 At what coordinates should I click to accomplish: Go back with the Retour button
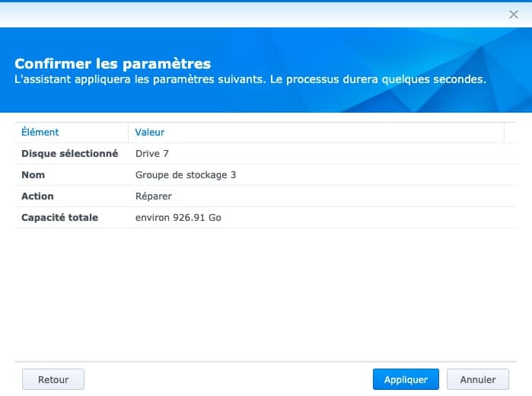[x=53, y=379]
